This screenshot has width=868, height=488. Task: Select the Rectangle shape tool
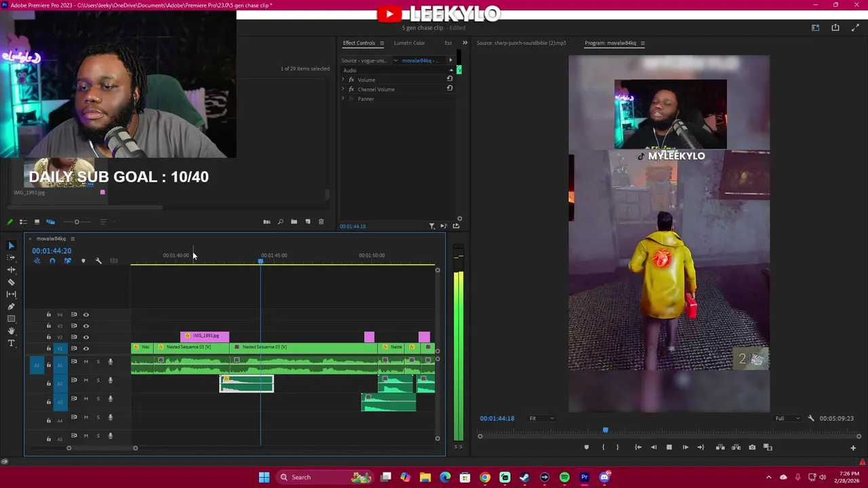click(11, 319)
